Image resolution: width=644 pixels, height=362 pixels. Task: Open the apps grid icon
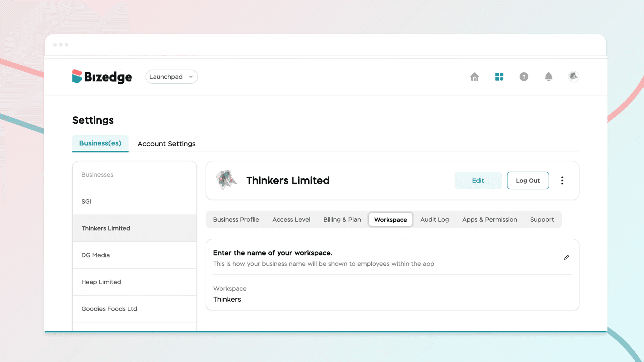(x=499, y=77)
